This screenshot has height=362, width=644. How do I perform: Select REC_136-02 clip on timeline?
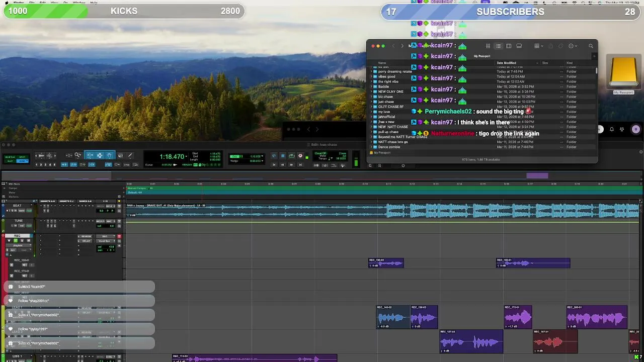(x=386, y=262)
